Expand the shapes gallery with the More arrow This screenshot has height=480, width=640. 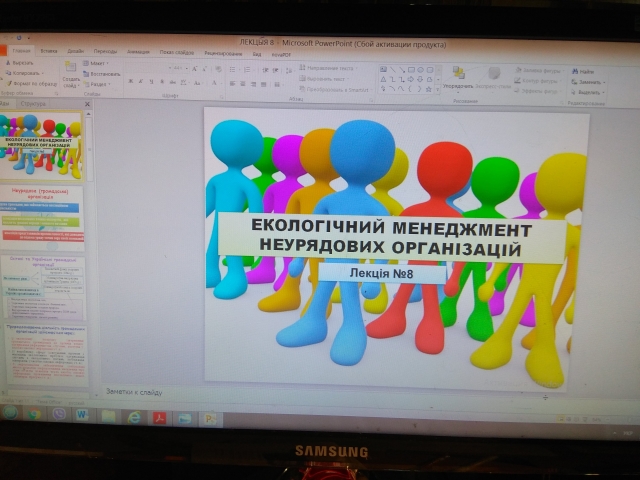point(438,89)
